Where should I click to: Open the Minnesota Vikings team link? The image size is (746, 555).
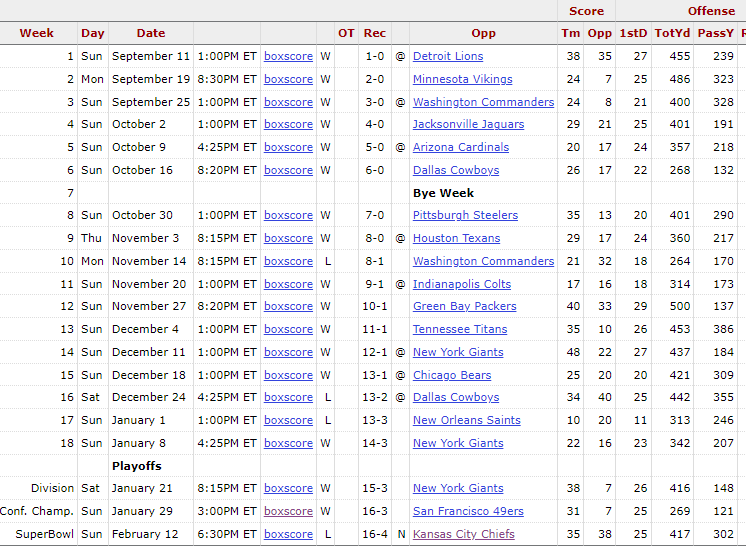(x=462, y=79)
